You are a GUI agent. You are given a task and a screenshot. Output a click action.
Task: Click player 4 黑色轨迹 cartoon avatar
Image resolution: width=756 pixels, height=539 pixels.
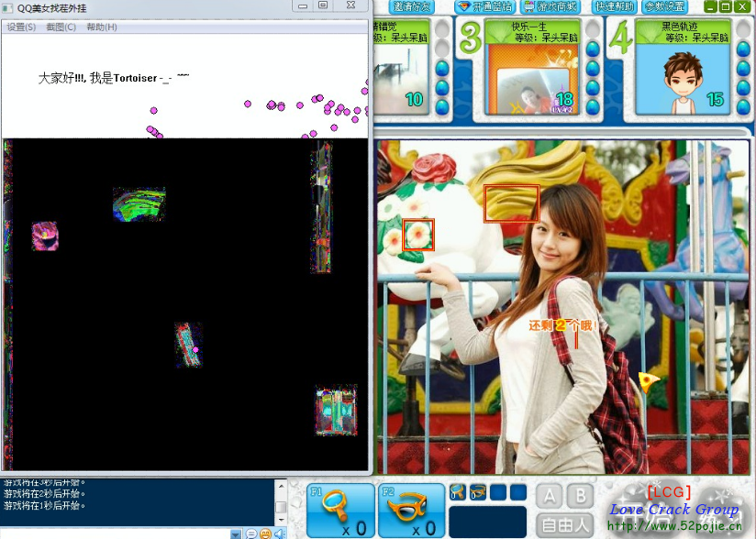[683, 80]
